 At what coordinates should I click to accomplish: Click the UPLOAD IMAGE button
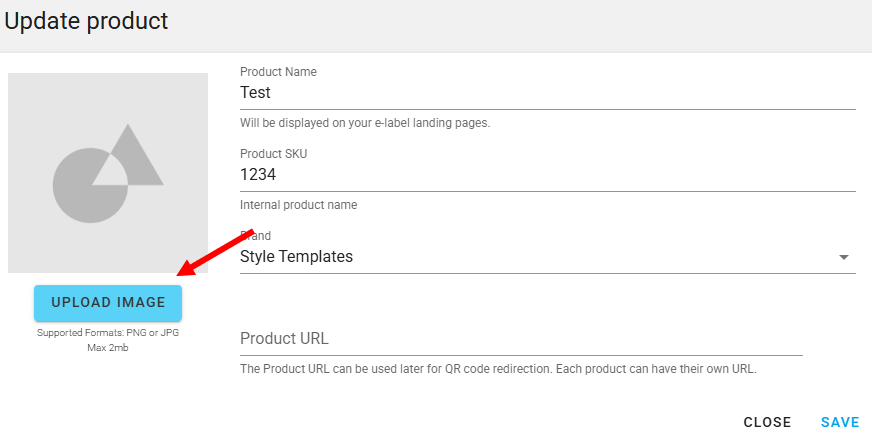108,303
